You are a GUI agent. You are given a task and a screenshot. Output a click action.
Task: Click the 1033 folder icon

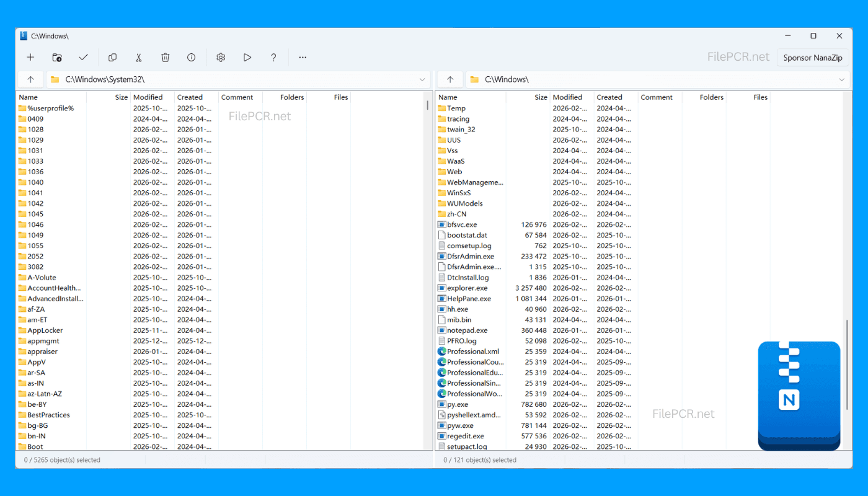(22, 161)
